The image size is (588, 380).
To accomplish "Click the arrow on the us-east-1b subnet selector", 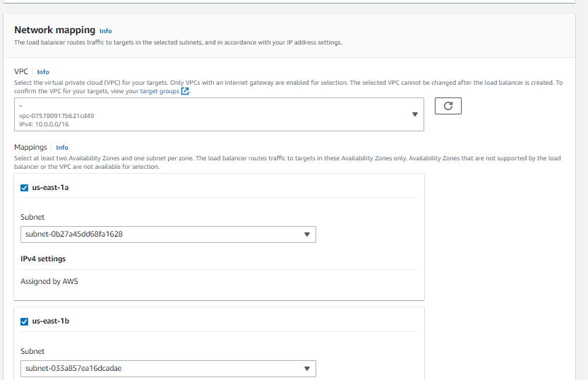I will click(x=306, y=368).
